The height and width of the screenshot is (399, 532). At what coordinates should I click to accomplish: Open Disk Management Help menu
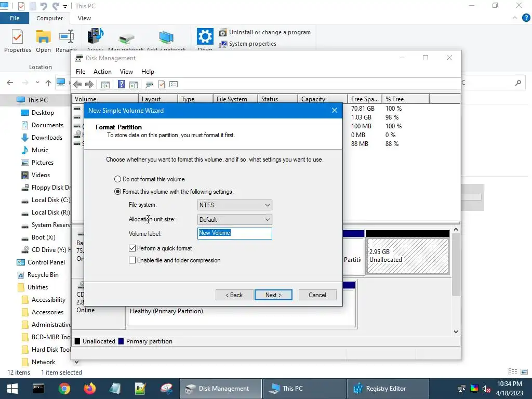(x=148, y=72)
